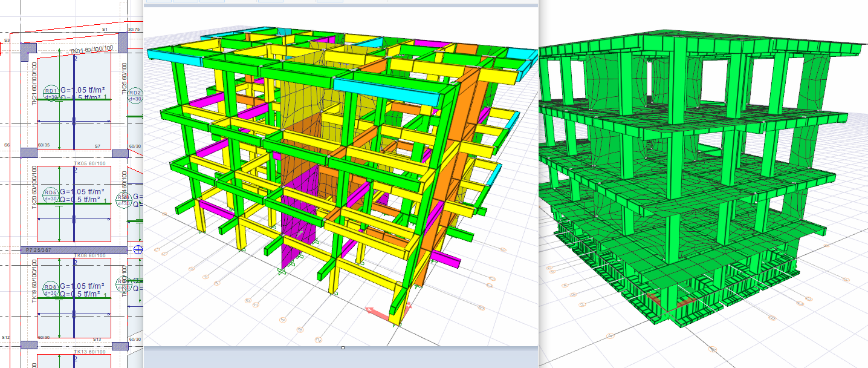Activate the all-green 3D model view

pyautogui.click(x=703, y=184)
